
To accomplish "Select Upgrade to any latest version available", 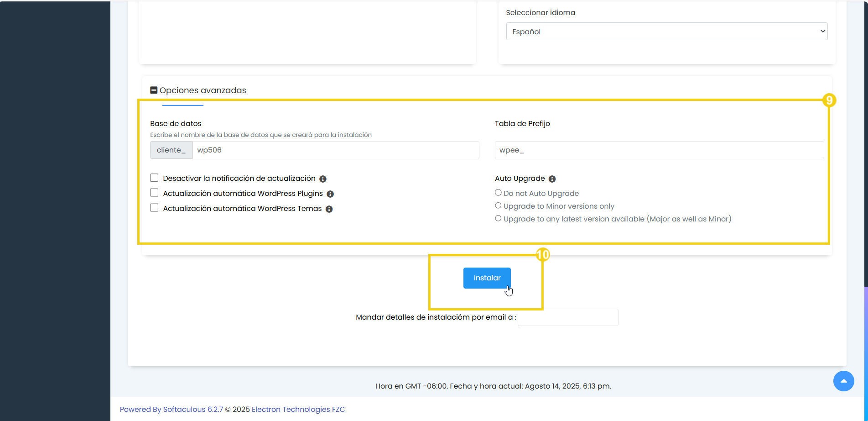I will 498,218.
